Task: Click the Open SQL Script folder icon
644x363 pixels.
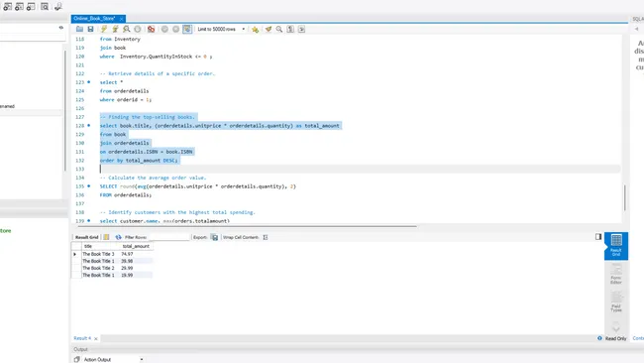Action: tap(79, 29)
